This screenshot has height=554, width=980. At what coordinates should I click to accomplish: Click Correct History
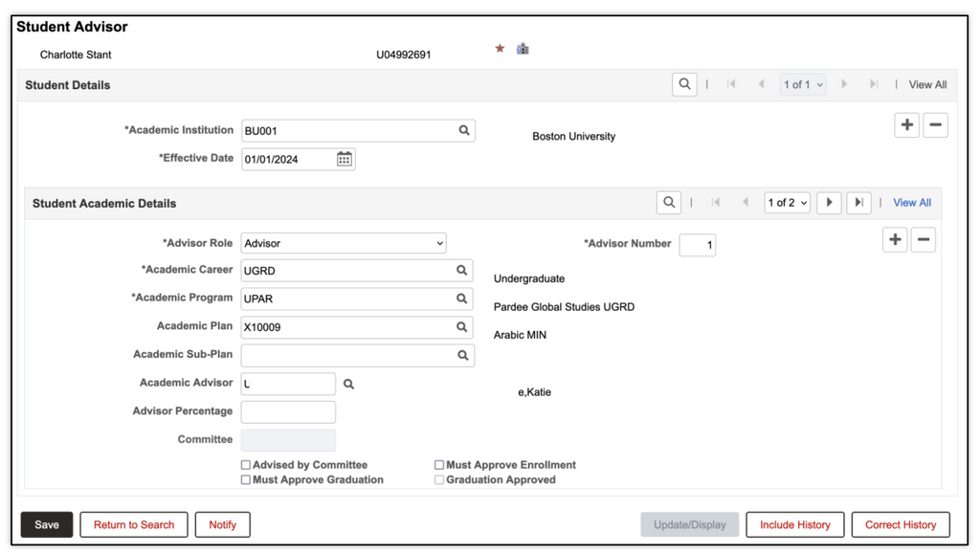click(x=901, y=524)
